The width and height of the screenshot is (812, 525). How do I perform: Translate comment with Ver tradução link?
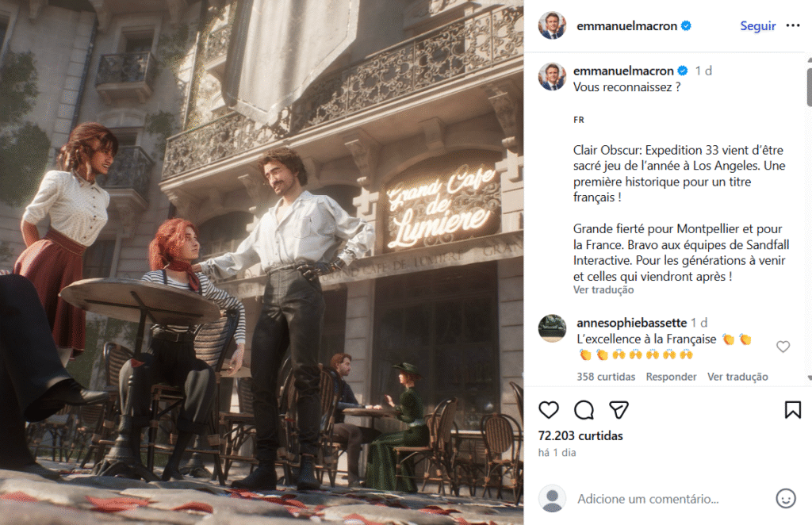[x=737, y=377]
